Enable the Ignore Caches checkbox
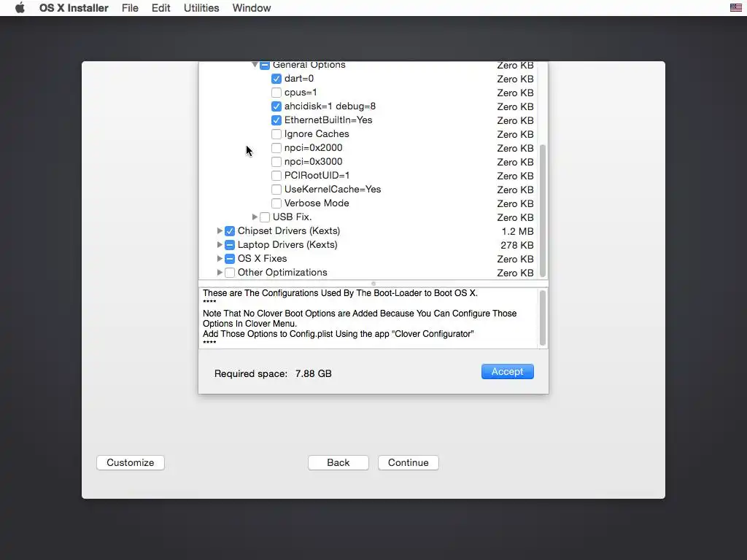This screenshot has height=560, width=747. (x=276, y=134)
